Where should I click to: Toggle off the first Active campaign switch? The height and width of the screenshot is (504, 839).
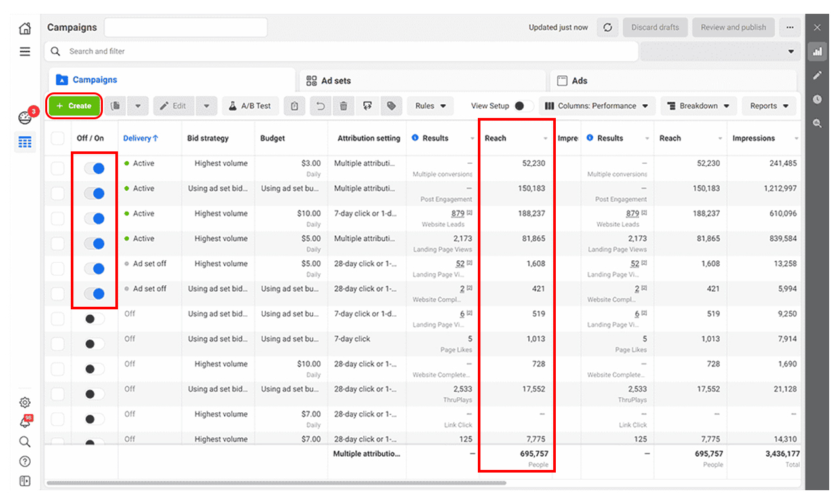[94, 168]
